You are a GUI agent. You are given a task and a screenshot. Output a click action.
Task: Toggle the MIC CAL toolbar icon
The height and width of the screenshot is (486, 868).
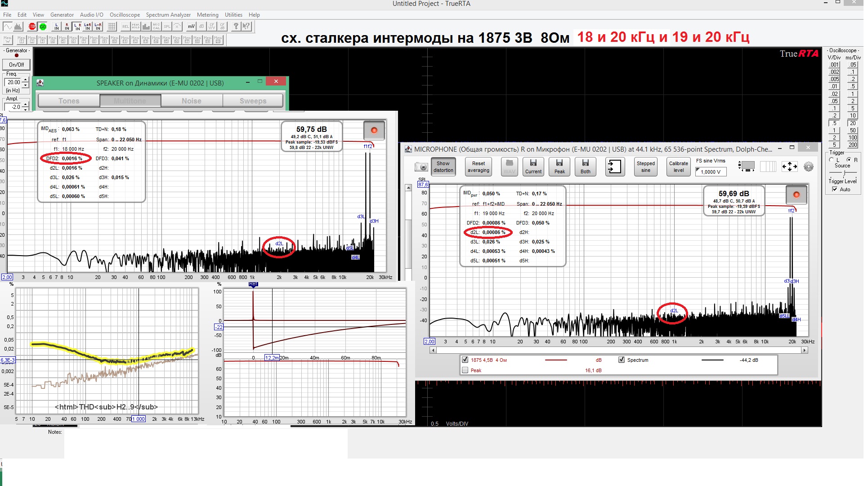coord(157,27)
